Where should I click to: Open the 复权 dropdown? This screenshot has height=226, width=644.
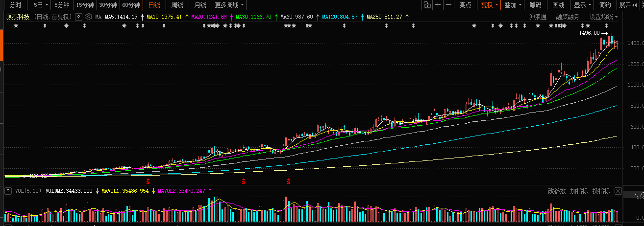(x=490, y=5)
